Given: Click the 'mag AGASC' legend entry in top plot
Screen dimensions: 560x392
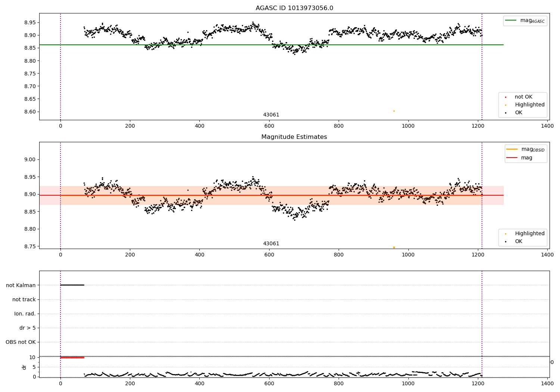Looking at the screenshot, I should [525, 21].
